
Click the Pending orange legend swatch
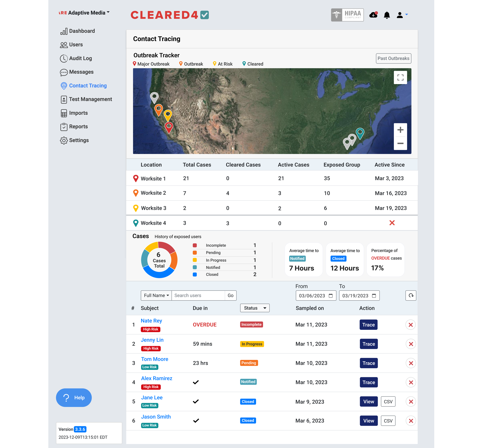195,253
